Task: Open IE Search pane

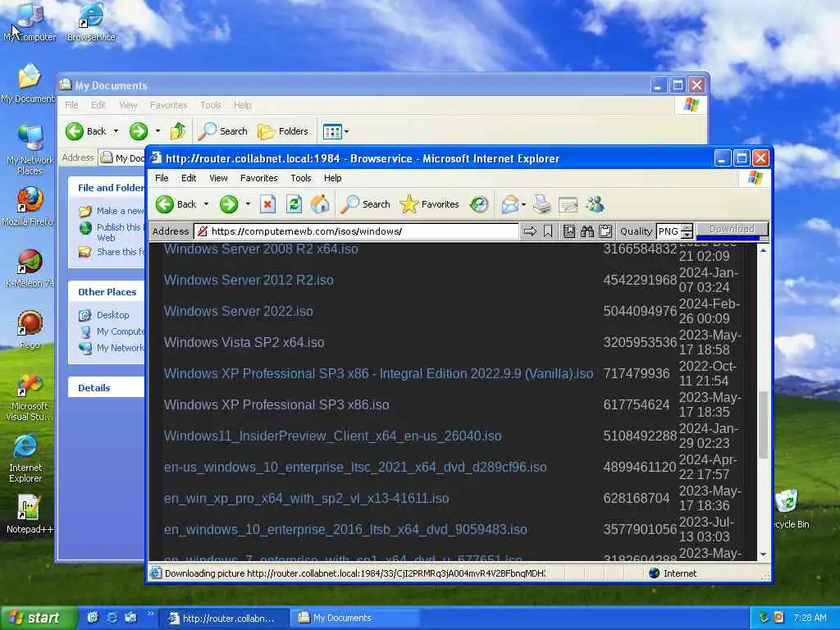Action: click(366, 204)
